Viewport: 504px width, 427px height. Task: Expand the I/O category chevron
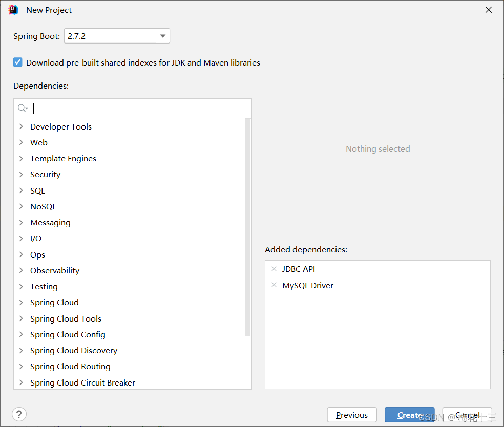21,239
